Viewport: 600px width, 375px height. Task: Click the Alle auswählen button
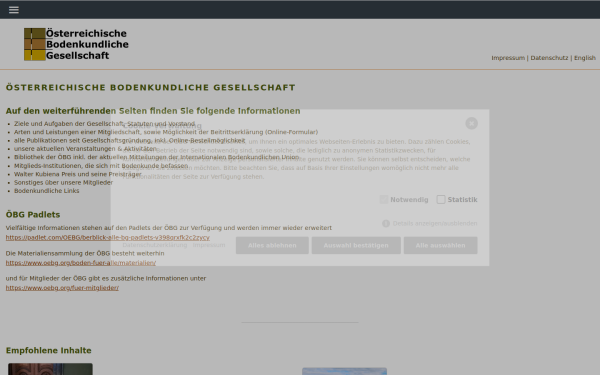click(440, 245)
